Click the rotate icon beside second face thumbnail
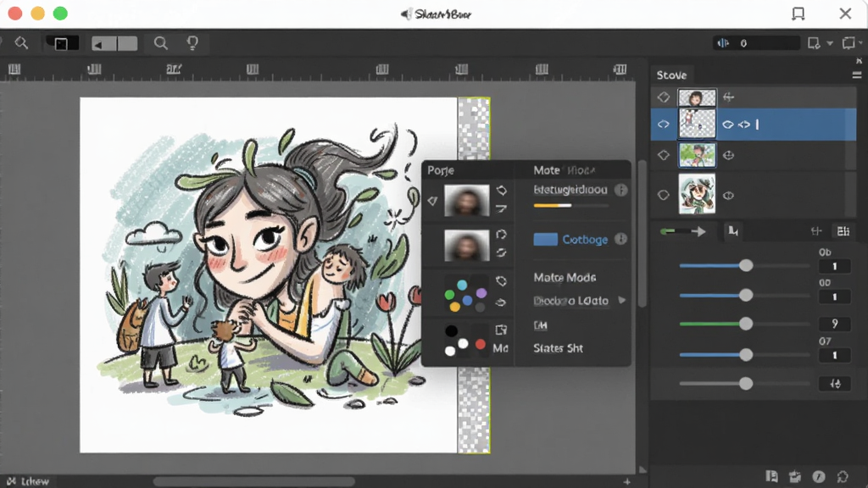 (501, 235)
